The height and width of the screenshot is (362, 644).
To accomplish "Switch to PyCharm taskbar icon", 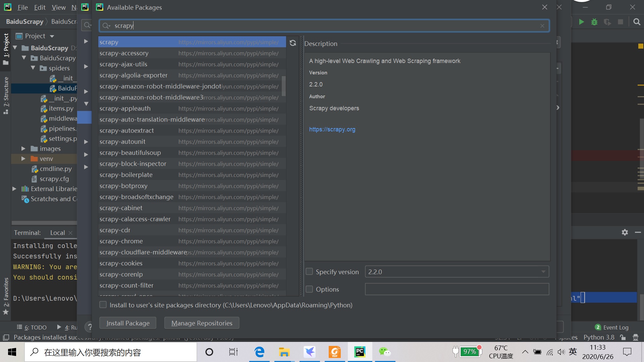I will coord(360,352).
